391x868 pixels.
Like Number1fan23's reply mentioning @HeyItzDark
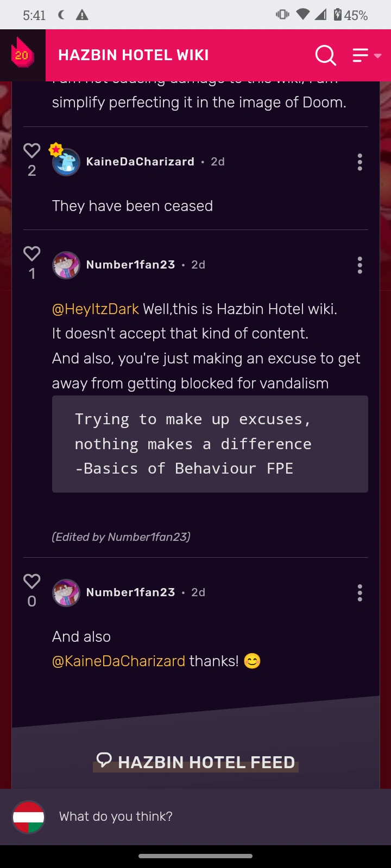click(31, 254)
